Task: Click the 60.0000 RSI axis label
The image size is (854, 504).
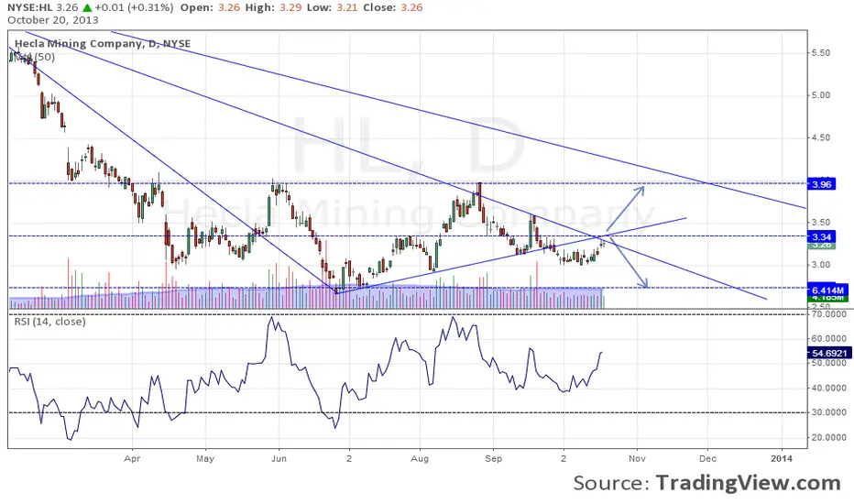Action: [x=829, y=338]
